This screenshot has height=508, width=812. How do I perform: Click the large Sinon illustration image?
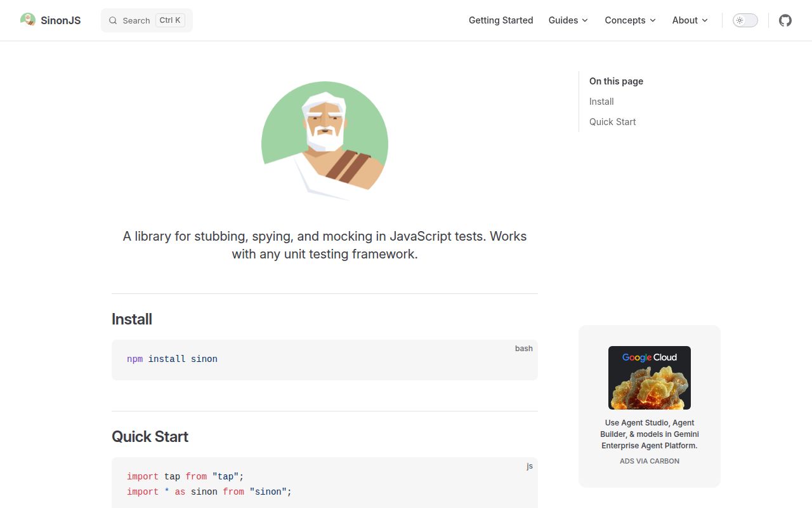[x=325, y=141]
